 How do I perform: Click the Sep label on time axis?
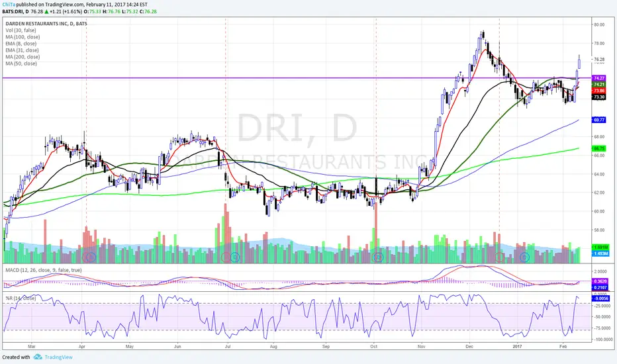tap(326, 347)
